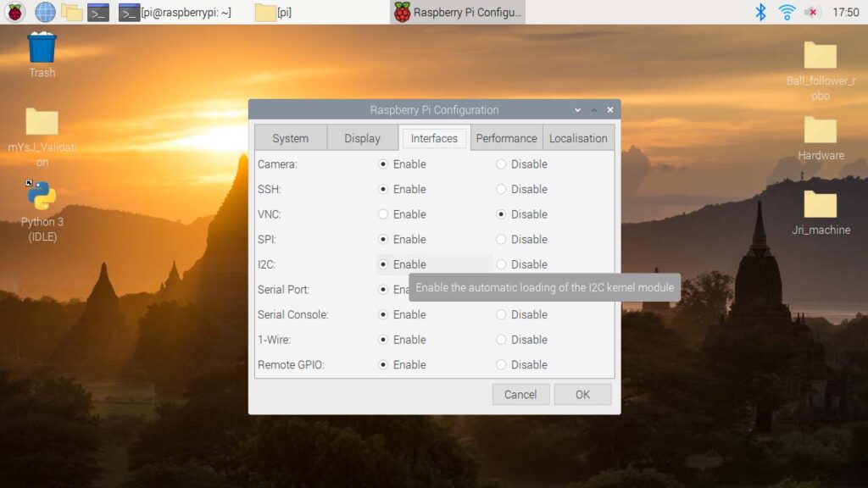Enable VNC
This screenshot has width=868, height=488.
tap(383, 214)
